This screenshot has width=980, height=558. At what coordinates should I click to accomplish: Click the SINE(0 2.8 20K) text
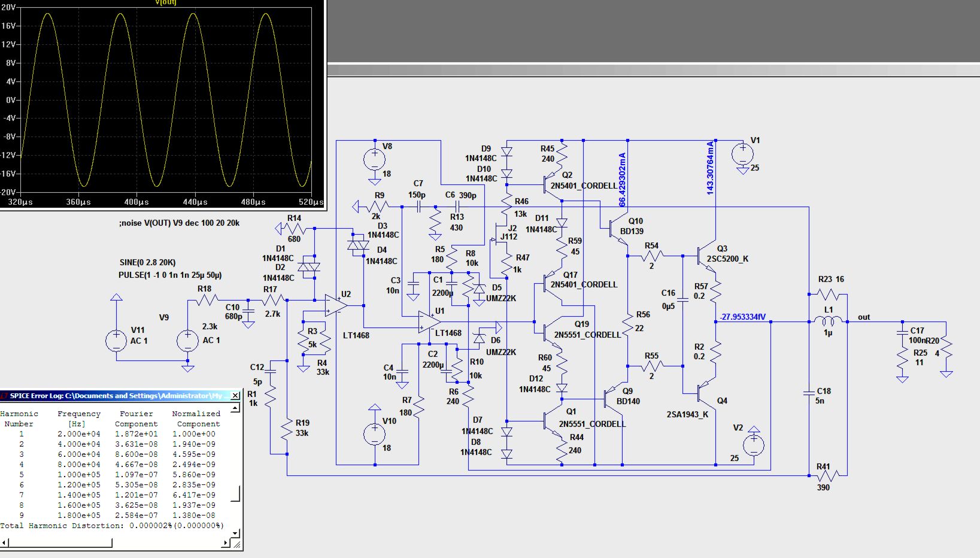[148, 262]
